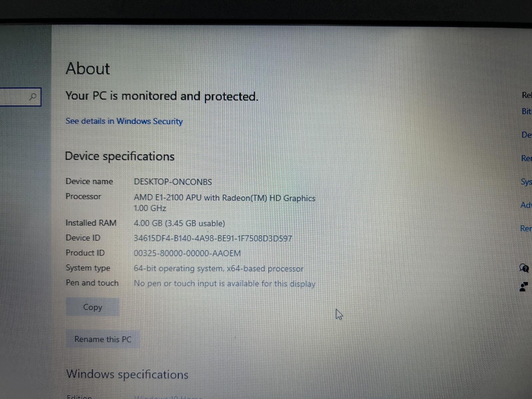
Task: Open the De... related link at right edge
Action: coord(526,135)
